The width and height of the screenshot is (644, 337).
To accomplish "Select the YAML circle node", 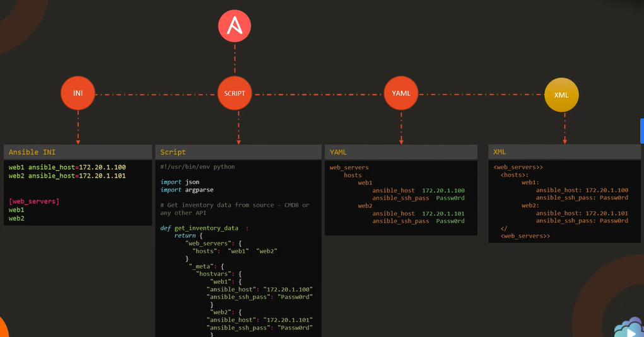I will pos(401,93).
